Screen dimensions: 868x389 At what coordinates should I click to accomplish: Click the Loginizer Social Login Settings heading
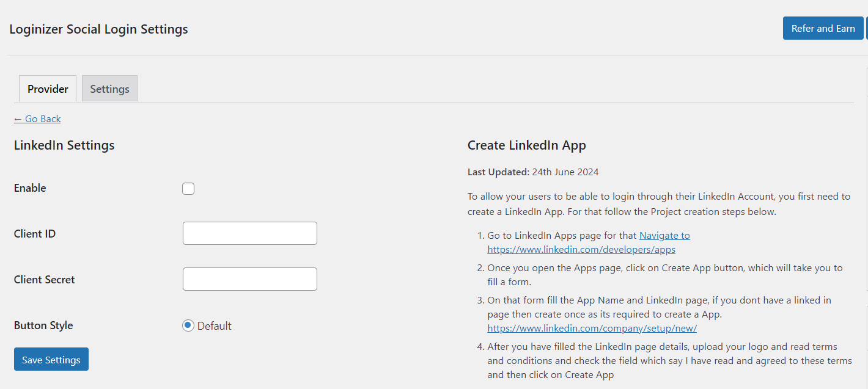coord(98,29)
